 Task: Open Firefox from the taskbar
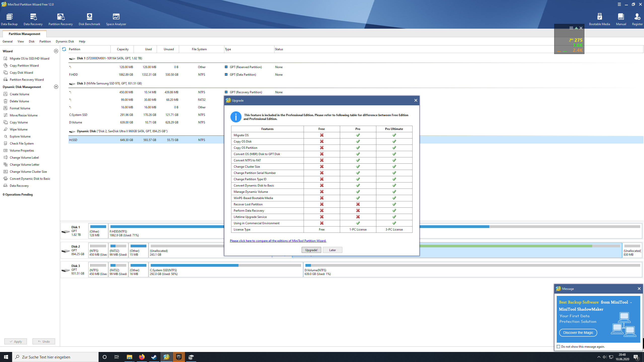(142, 357)
